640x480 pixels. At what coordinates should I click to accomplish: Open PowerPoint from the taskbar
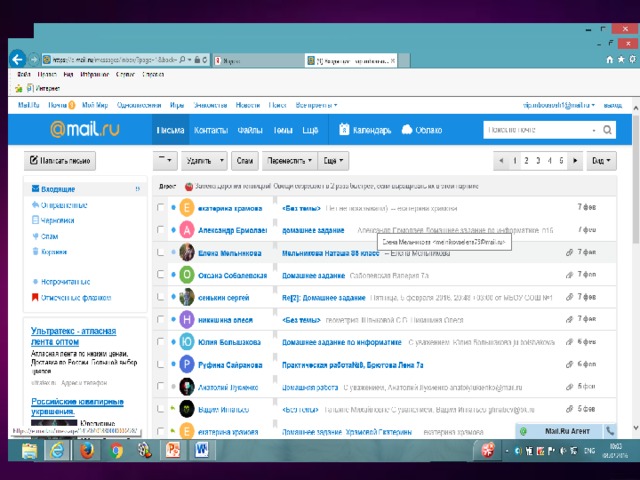click(x=173, y=450)
